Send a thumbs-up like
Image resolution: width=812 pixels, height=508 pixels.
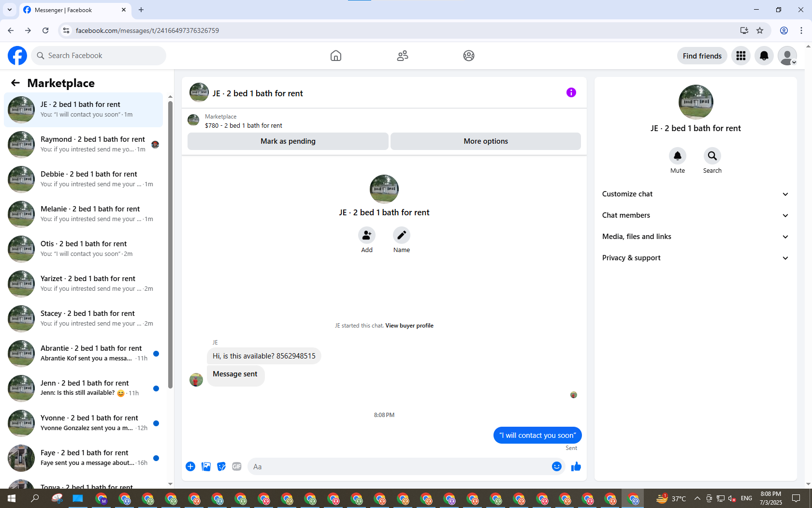pos(576,466)
